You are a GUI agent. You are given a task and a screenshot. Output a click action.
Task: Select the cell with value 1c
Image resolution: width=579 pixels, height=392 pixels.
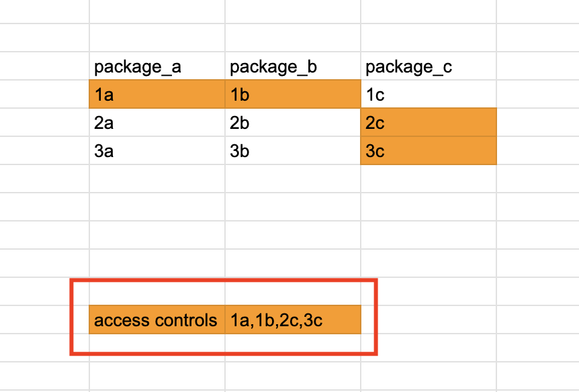tap(429, 94)
